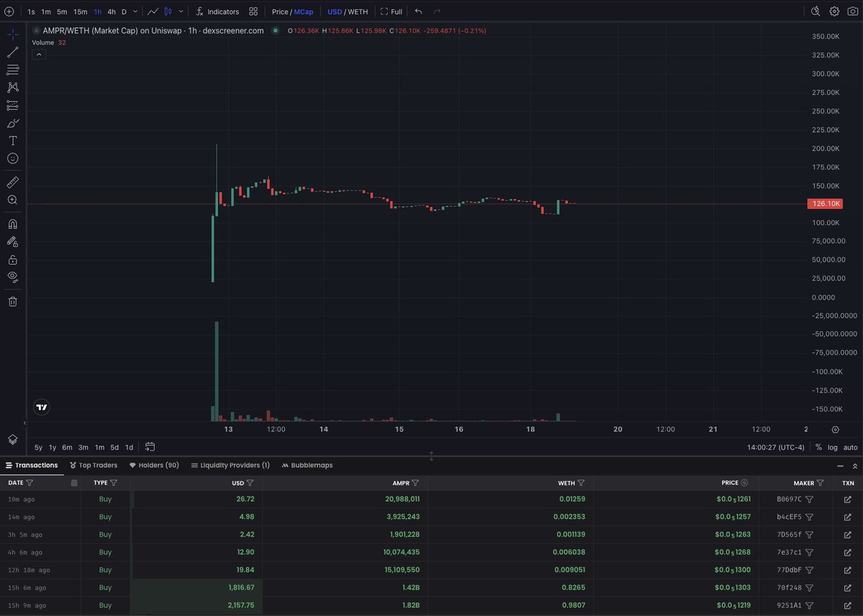This screenshot has height=616, width=863.
Task: Select the candlestick chart style icon
Action: click(168, 12)
